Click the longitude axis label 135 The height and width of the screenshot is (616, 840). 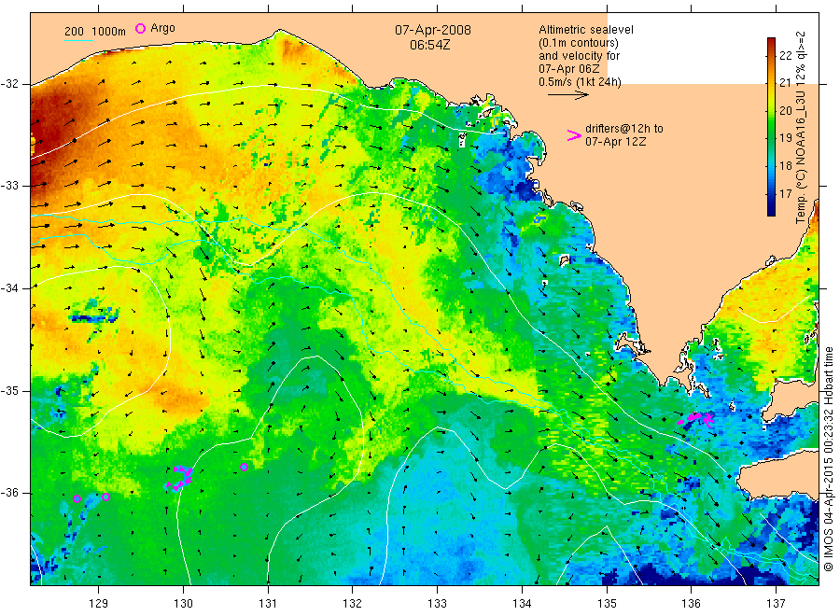pos(607,603)
